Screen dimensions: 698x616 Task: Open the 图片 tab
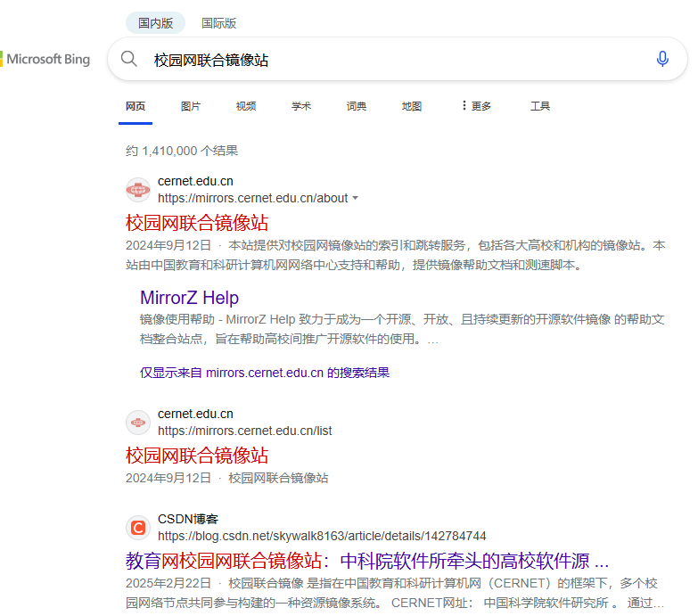click(191, 106)
